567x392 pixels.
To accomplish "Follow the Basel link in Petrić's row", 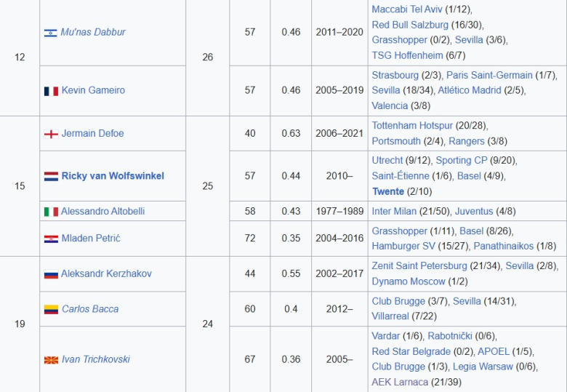I will pyautogui.click(x=472, y=231).
